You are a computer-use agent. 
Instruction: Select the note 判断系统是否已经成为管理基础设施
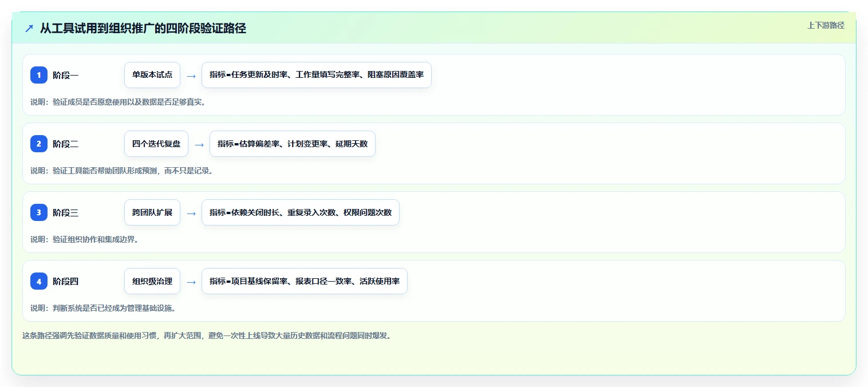click(103, 308)
